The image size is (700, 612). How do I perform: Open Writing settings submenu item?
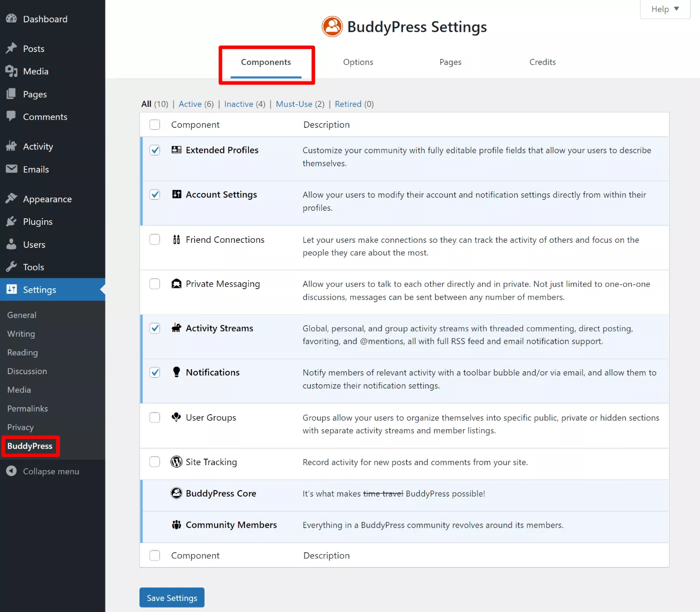click(x=21, y=334)
